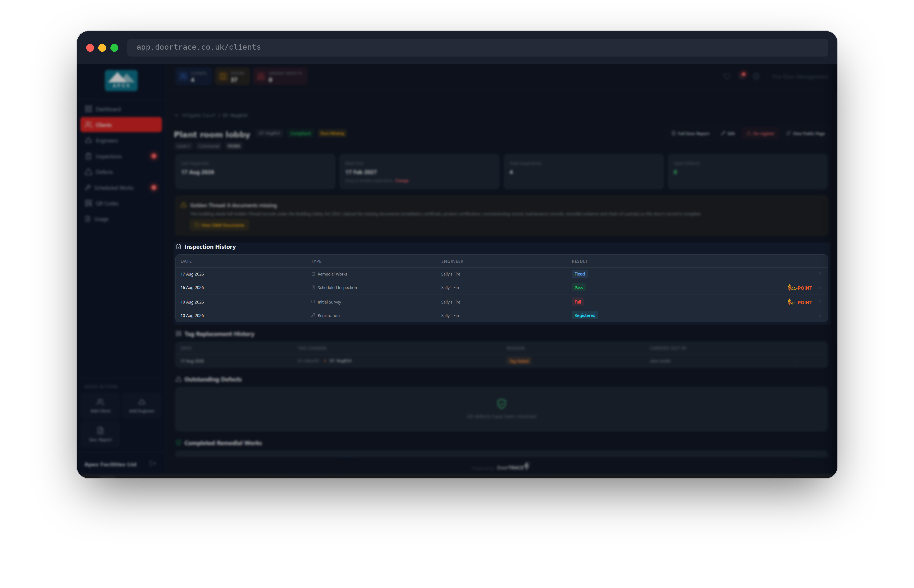Select the highlighted Clients sidebar item

121,125
